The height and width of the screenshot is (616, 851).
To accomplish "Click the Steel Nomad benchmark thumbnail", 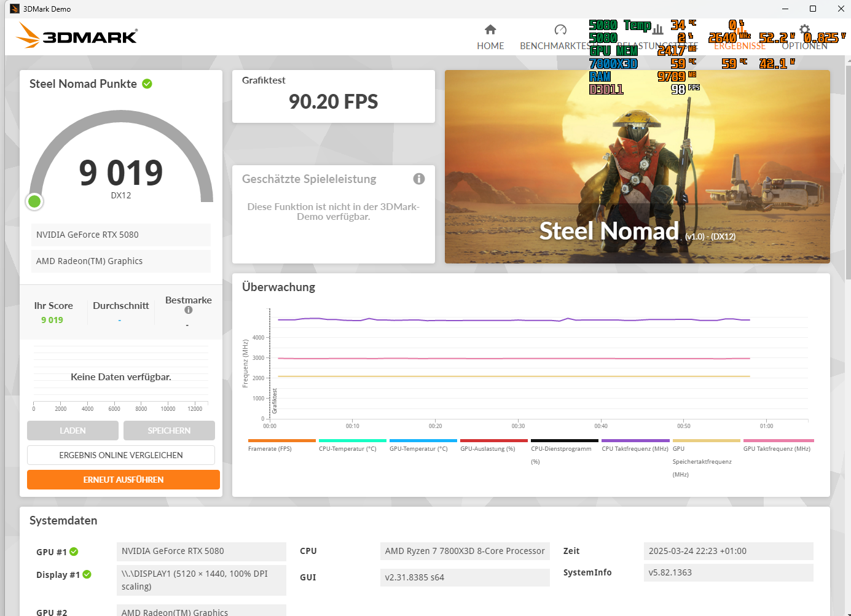I will click(637, 166).
